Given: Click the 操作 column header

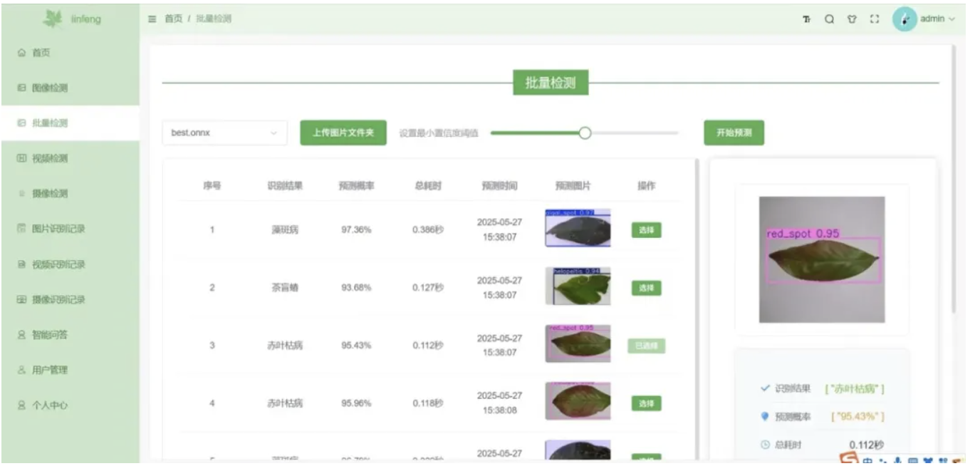Looking at the screenshot, I should (646, 186).
